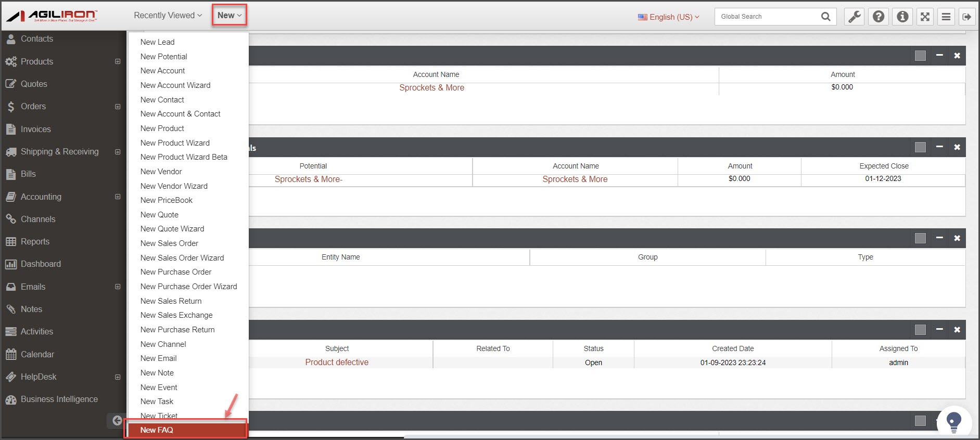Open the Recently Viewed dropdown
This screenshot has height=440, width=980.
click(168, 16)
